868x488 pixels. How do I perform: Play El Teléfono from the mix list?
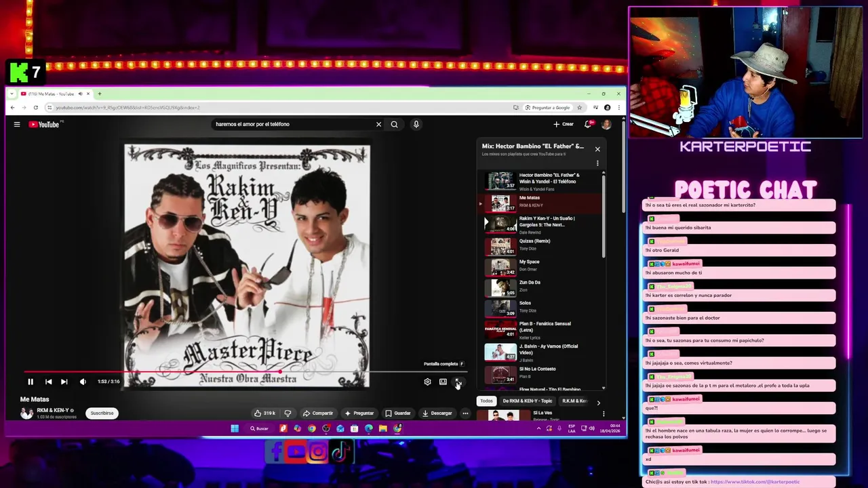541,180
